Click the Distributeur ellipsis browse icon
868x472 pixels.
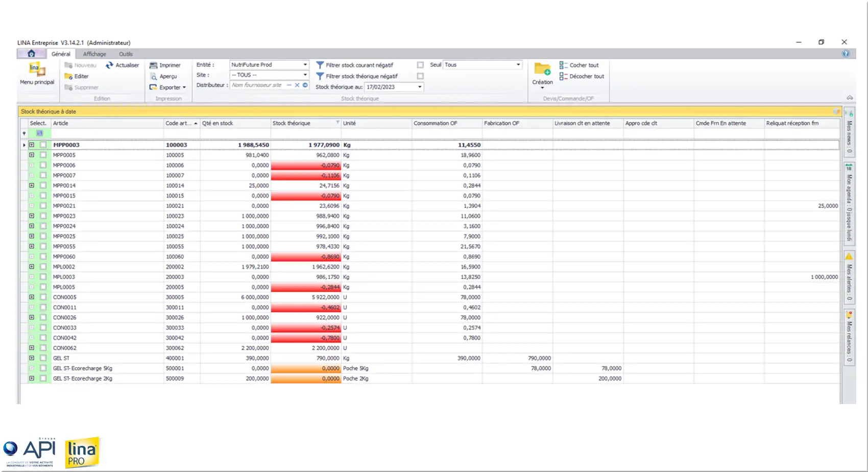tap(289, 85)
